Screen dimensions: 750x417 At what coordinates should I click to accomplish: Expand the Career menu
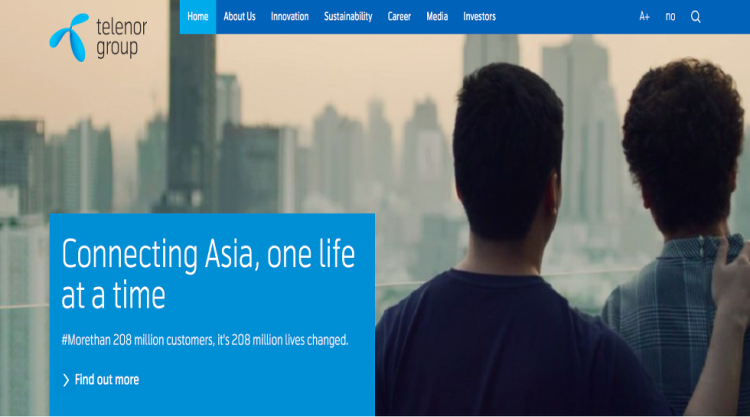(x=399, y=17)
